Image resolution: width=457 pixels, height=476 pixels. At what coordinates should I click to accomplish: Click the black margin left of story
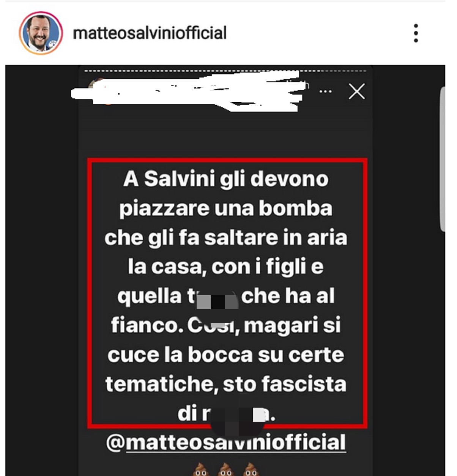(42, 270)
